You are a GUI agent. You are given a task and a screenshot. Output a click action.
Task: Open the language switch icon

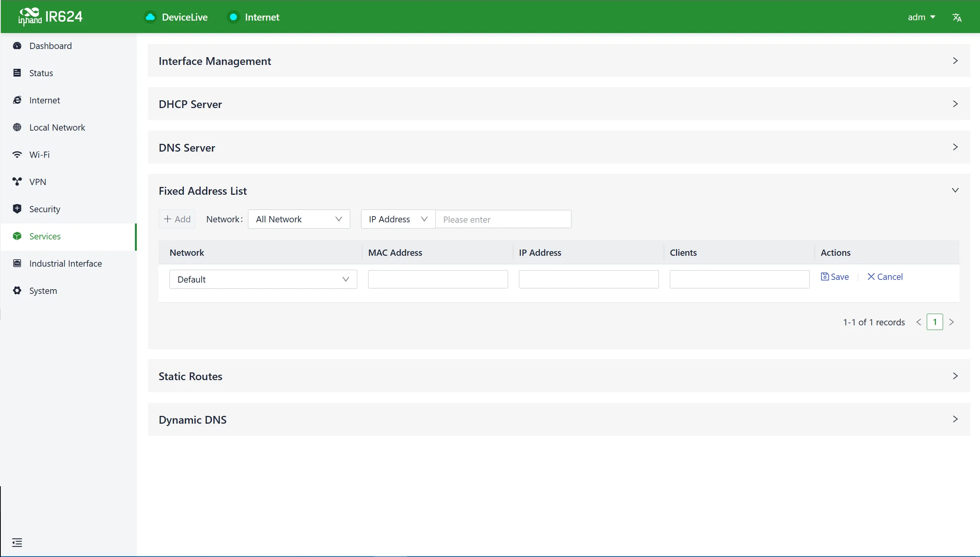pos(957,17)
